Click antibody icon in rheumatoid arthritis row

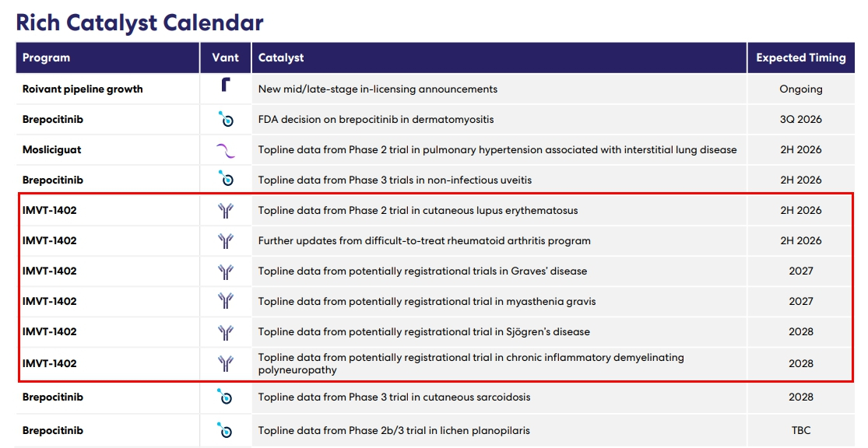click(225, 241)
